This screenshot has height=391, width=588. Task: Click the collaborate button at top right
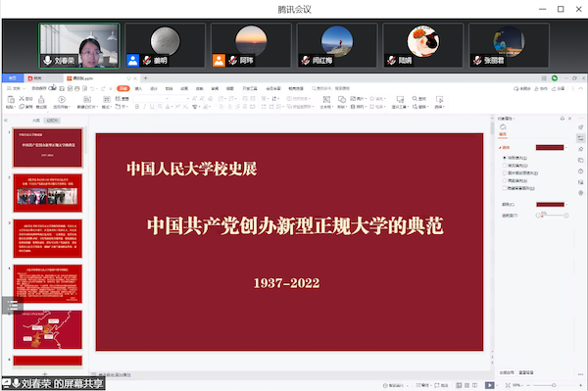click(541, 88)
